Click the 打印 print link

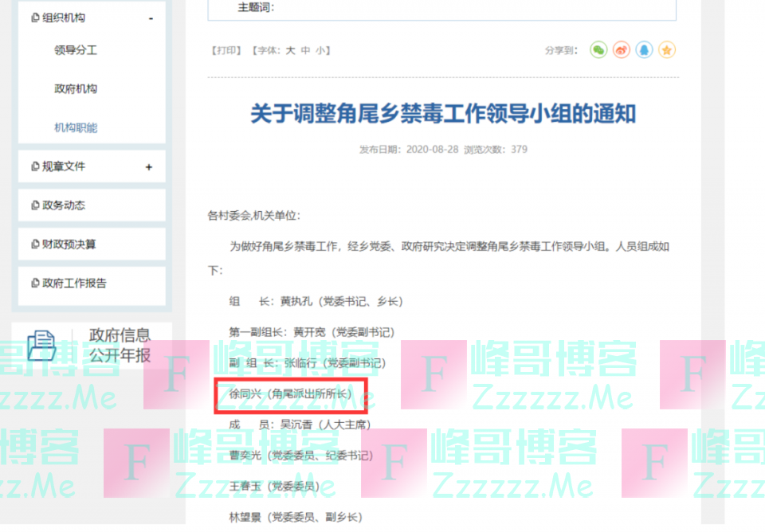coord(226,50)
